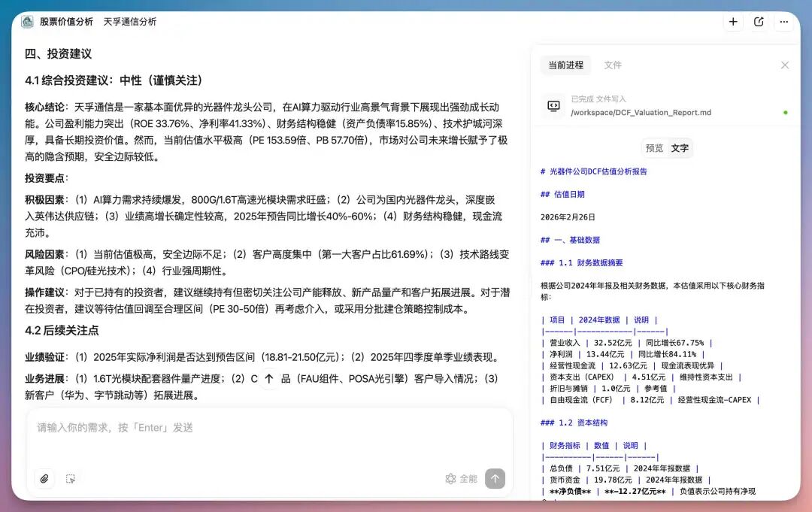Click the send arrow button
Image resolution: width=812 pixels, height=512 pixels.
click(x=494, y=479)
